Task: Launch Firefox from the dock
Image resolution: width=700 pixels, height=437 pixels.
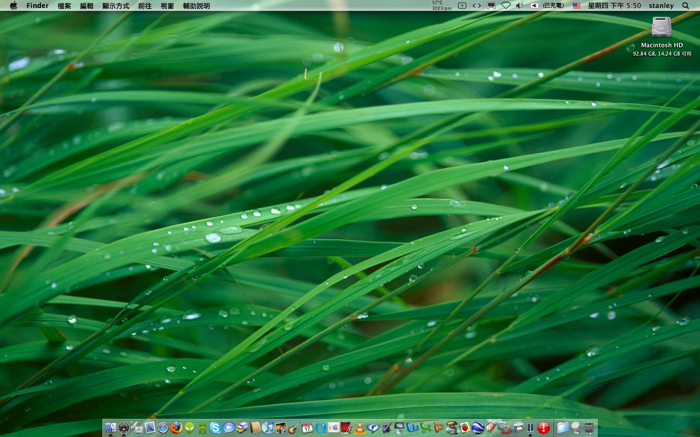Action: coord(176,428)
